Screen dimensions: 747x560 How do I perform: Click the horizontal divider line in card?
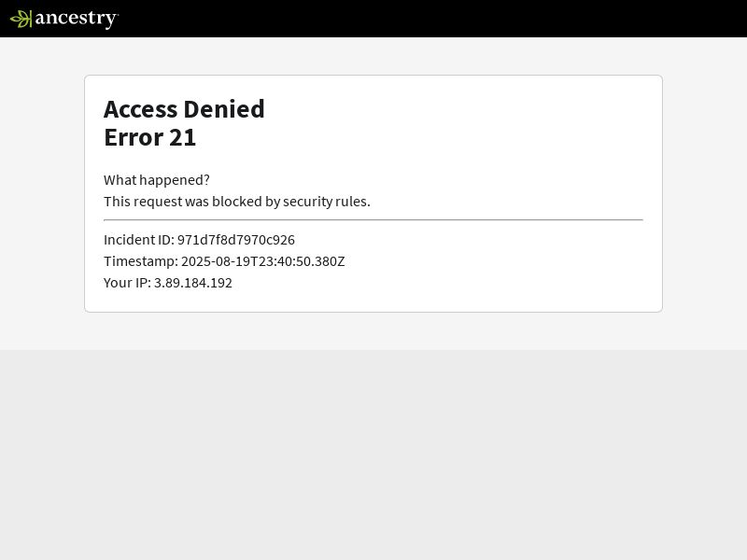pyautogui.click(x=373, y=220)
